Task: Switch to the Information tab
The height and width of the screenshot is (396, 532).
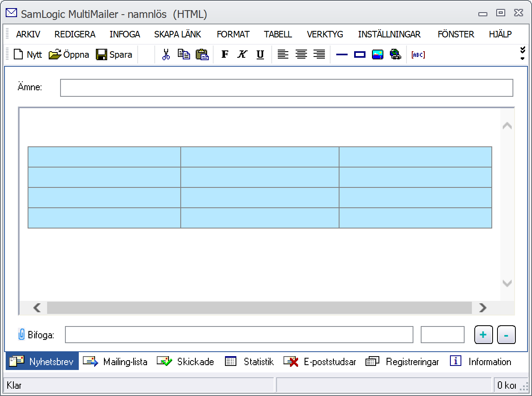Action: click(x=481, y=361)
